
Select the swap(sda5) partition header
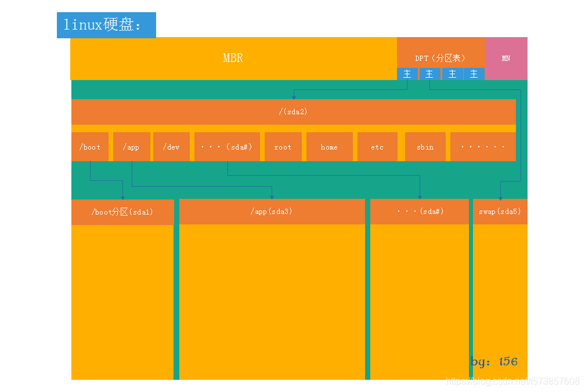(x=500, y=211)
